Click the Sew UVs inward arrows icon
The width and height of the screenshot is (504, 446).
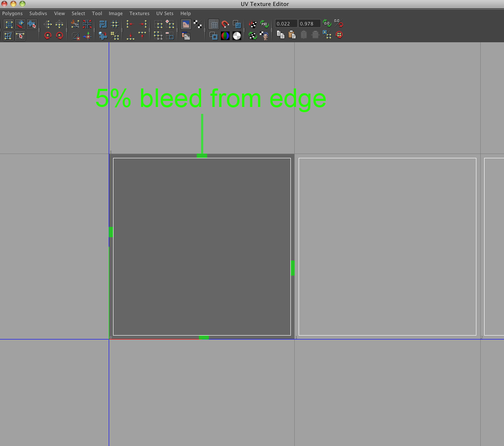[x=87, y=24]
